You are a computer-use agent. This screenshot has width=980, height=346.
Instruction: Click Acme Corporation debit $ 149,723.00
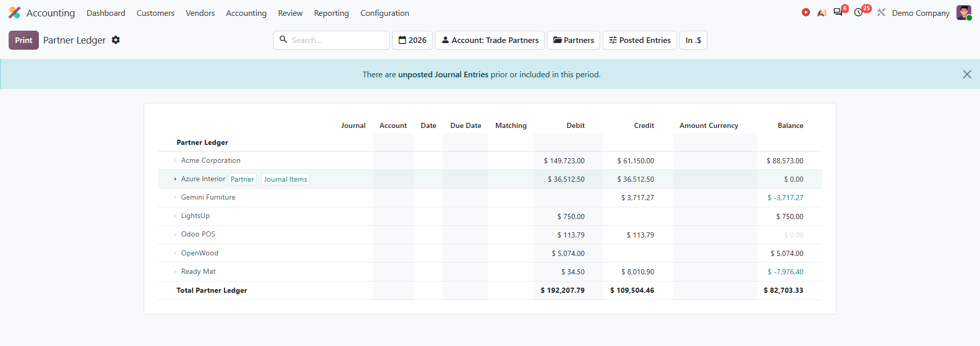[564, 161]
